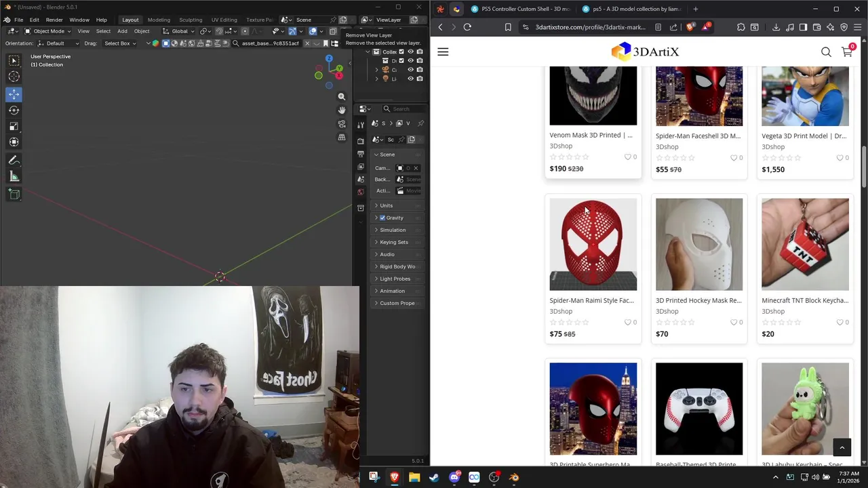The height and width of the screenshot is (488, 868).
Task: Open the viewport Add menu
Action: pyautogui.click(x=122, y=31)
